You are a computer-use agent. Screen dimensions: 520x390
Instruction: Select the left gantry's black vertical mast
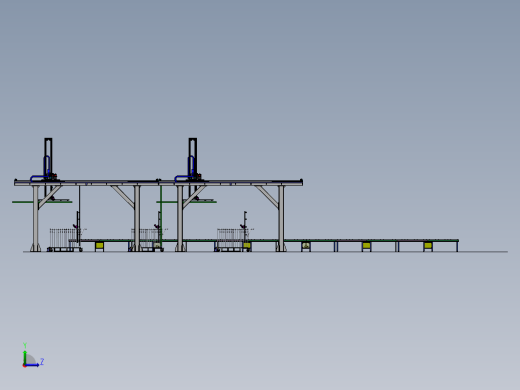(x=48, y=159)
